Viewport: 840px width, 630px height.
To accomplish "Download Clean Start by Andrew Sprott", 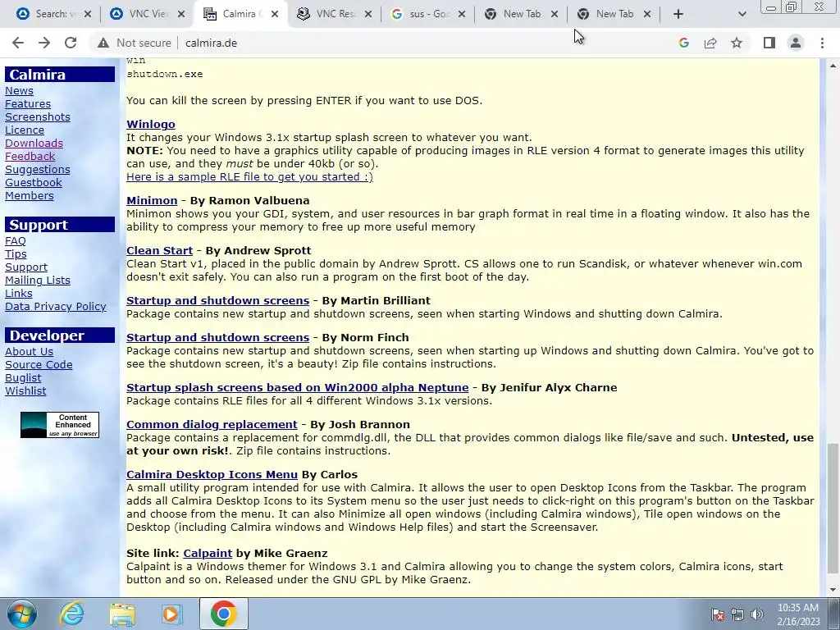I will pos(160,251).
